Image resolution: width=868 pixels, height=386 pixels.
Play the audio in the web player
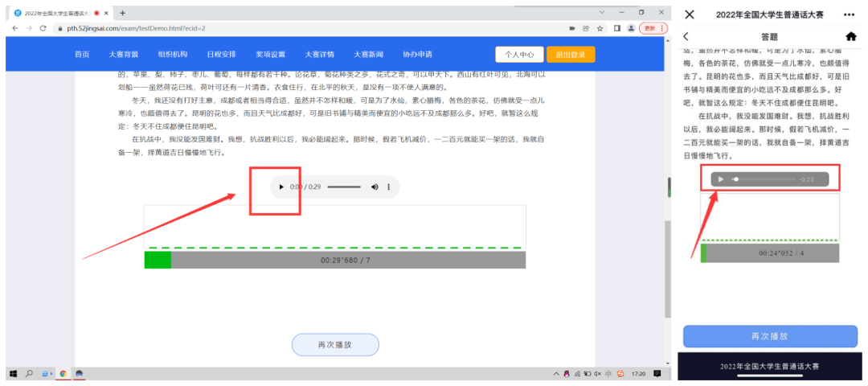tap(281, 187)
